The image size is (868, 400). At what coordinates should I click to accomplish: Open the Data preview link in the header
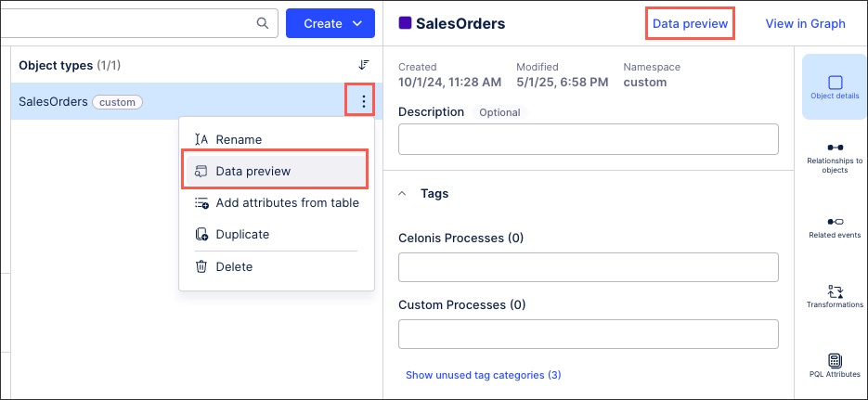point(690,23)
